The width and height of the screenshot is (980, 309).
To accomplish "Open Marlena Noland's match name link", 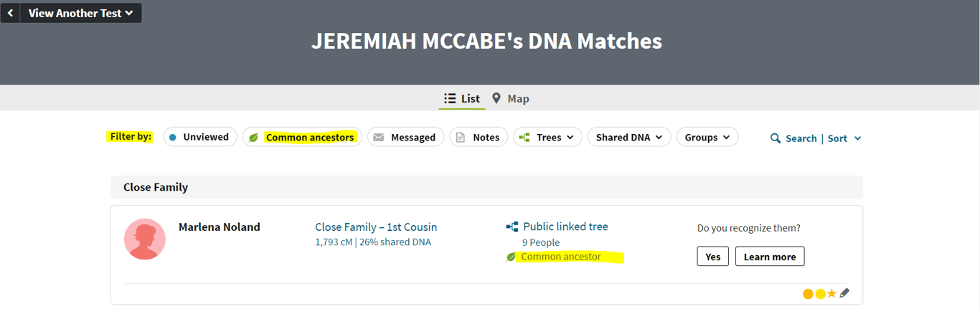I will (x=220, y=227).
